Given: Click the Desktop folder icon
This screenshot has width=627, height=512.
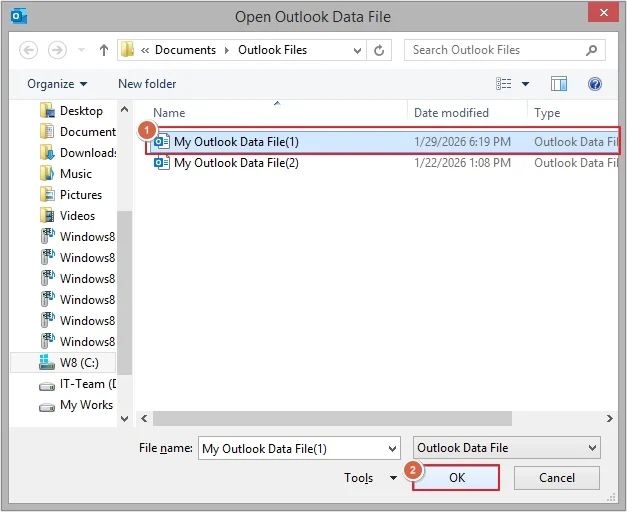Looking at the screenshot, I should click(x=47, y=110).
